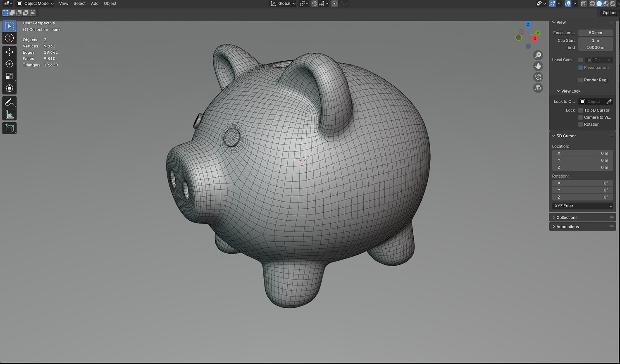Click the 3D Cursor Location X field
This screenshot has height=364, width=620.
[582, 153]
